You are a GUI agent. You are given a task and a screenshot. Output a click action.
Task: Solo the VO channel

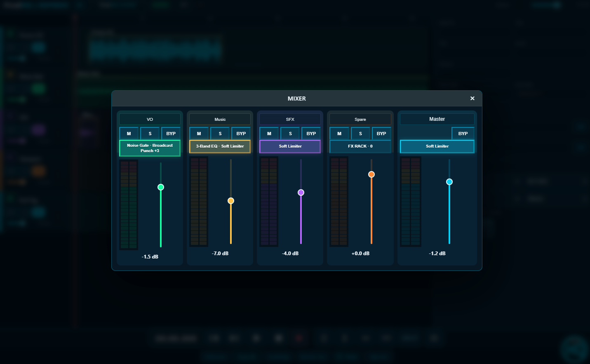pos(150,134)
